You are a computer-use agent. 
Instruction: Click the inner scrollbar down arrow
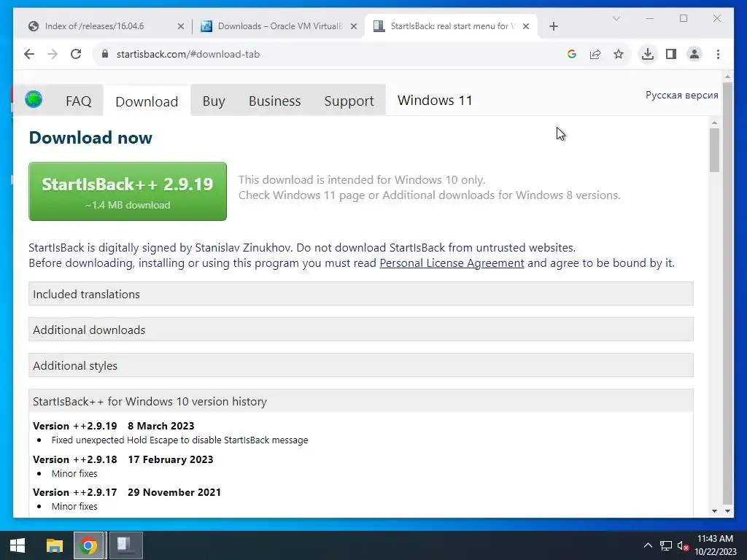(x=714, y=511)
